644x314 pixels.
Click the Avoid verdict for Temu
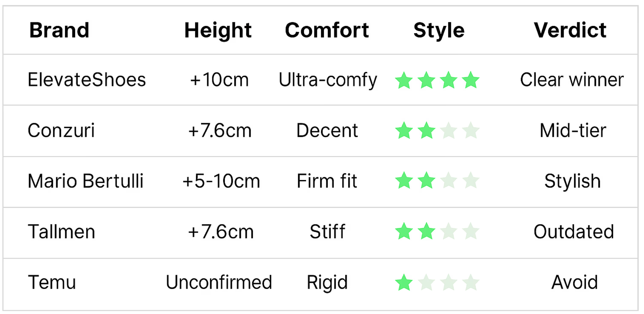(574, 283)
